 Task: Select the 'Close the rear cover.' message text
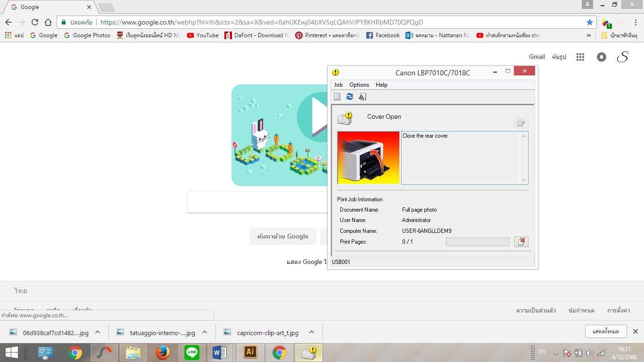426,136
